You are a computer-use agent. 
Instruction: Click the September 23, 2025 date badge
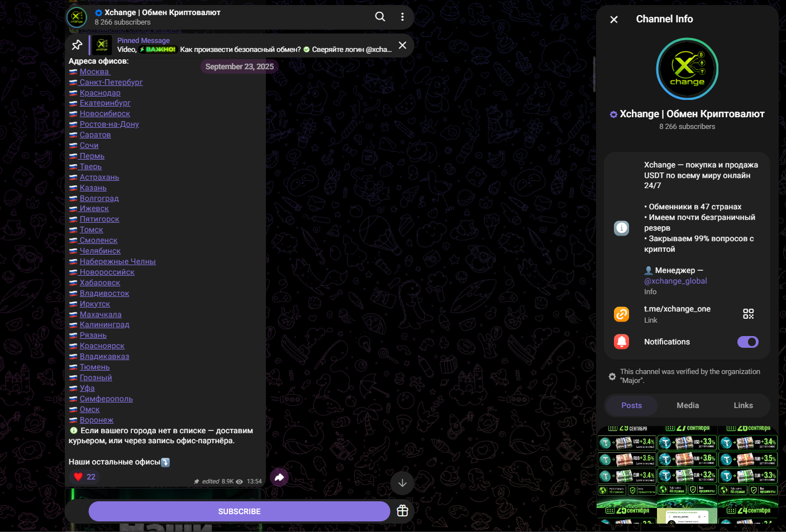click(x=239, y=66)
